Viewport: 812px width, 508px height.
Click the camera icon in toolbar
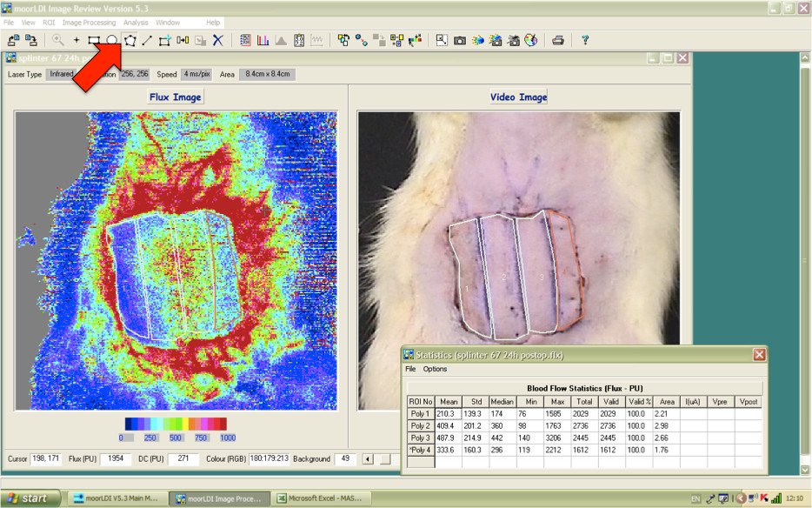pos(460,40)
